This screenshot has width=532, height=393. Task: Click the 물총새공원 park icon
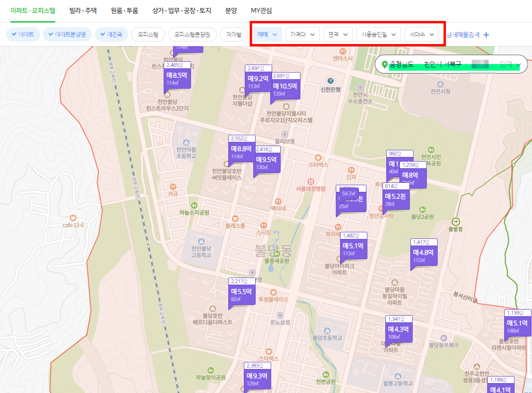tap(277, 254)
